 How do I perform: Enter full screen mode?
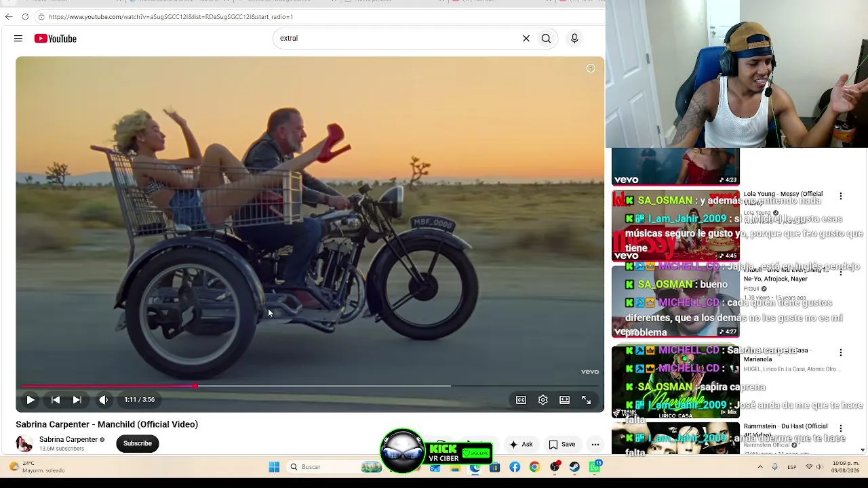click(586, 400)
